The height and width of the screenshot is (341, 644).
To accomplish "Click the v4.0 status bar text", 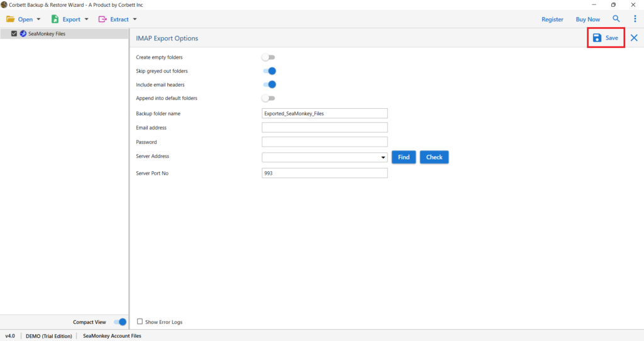I will 10,336.
